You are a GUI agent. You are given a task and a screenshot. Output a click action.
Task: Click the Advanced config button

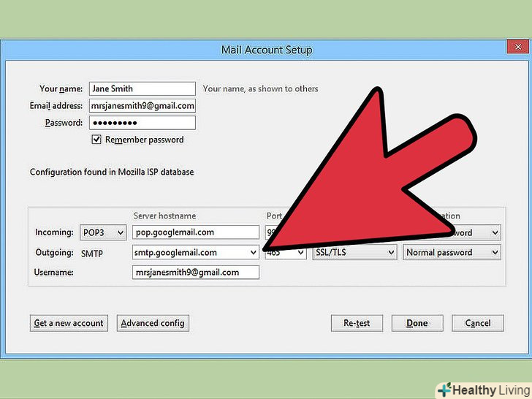[x=153, y=323]
